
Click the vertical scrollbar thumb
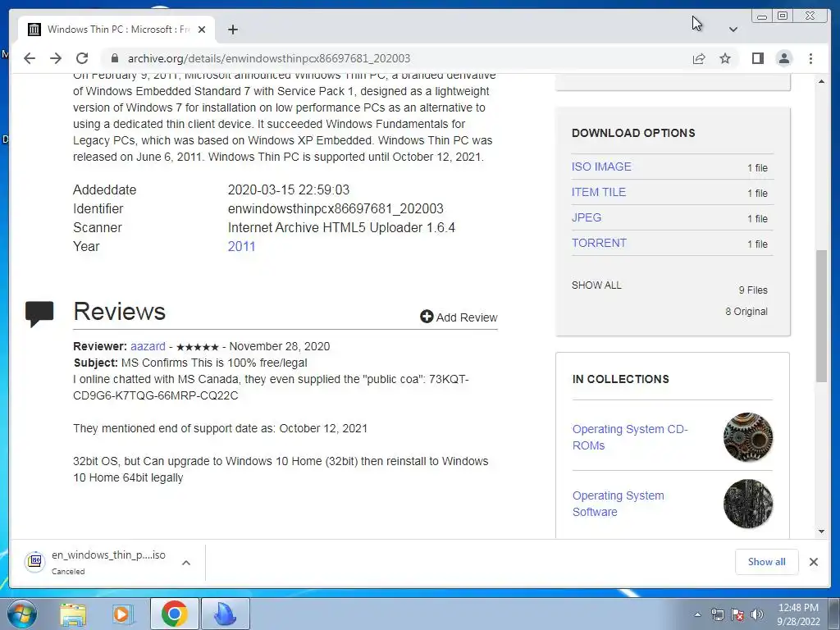(821, 316)
